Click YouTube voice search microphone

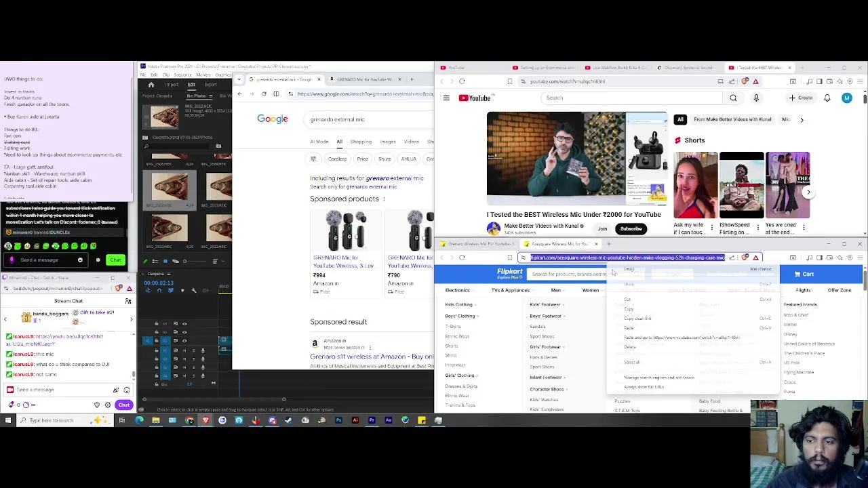pyautogui.click(x=756, y=98)
